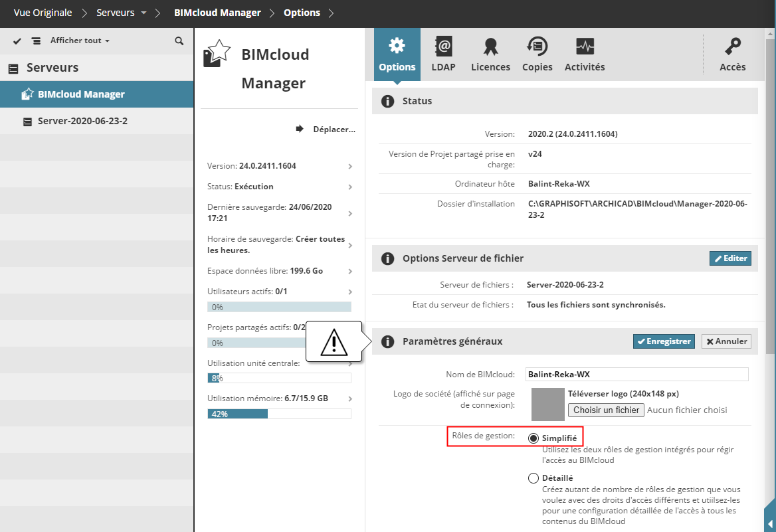
Task: Click the Déplacer... link
Action: pyautogui.click(x=334, y=129)
